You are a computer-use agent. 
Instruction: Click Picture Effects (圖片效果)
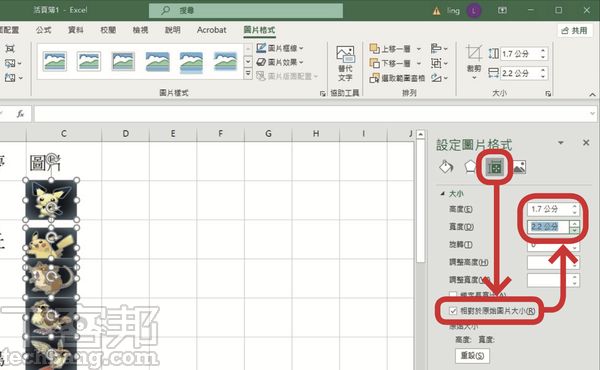[280, 62]
